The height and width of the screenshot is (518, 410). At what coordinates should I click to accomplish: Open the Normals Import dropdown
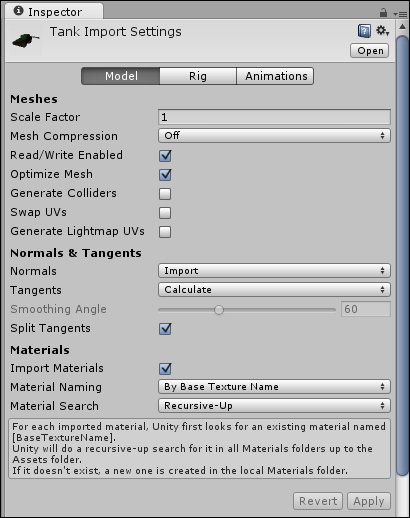point(274,271)
